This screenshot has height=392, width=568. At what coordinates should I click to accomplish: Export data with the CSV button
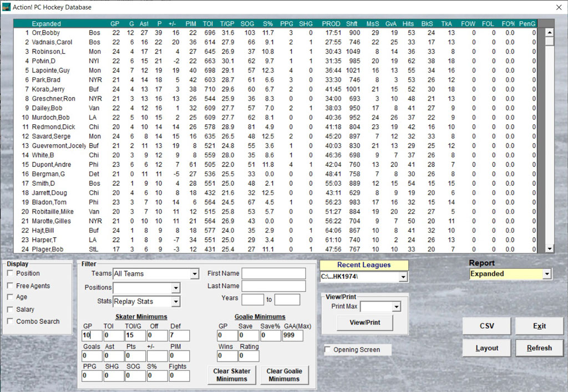tap(486, 326)
